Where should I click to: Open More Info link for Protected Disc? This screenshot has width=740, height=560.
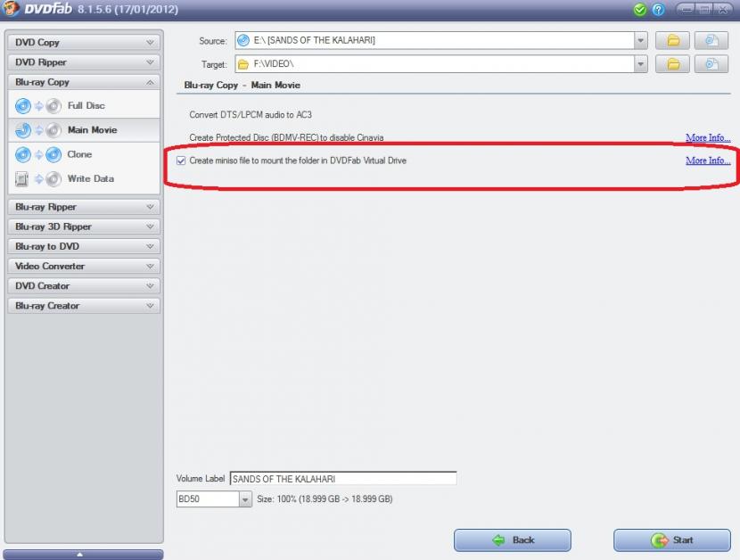708,138
